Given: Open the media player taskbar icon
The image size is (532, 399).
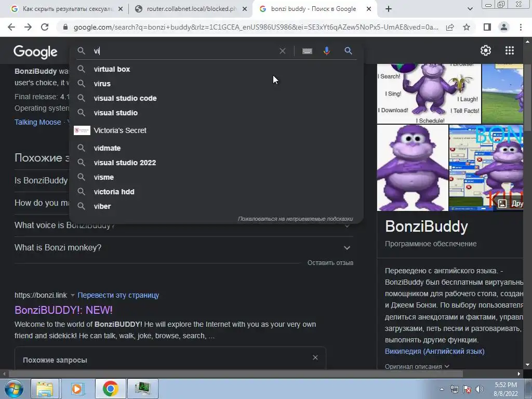Looking at the screenshot, I should [77, 389].
